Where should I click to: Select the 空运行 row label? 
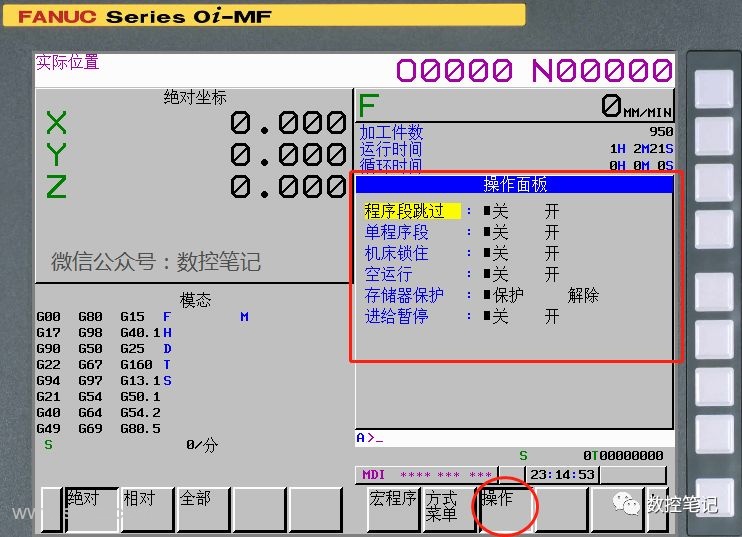point(389,274)
